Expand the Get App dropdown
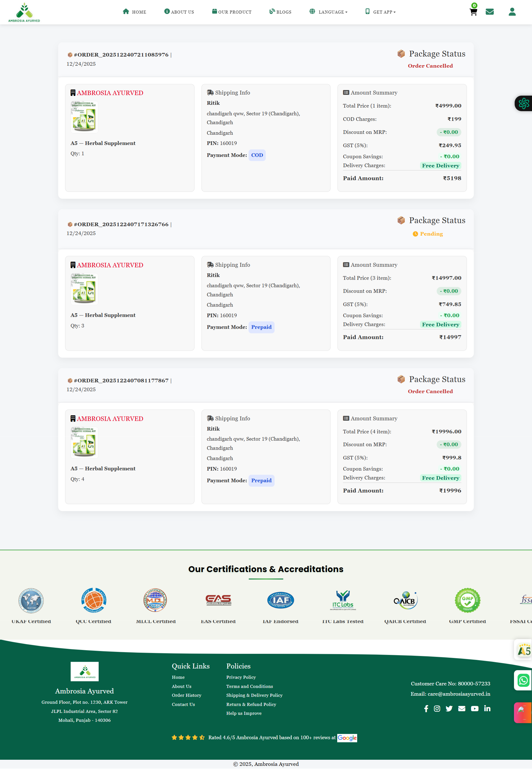The width and height of the screenshot is (532, 770). pyautogui.click(x=380, y=12)
